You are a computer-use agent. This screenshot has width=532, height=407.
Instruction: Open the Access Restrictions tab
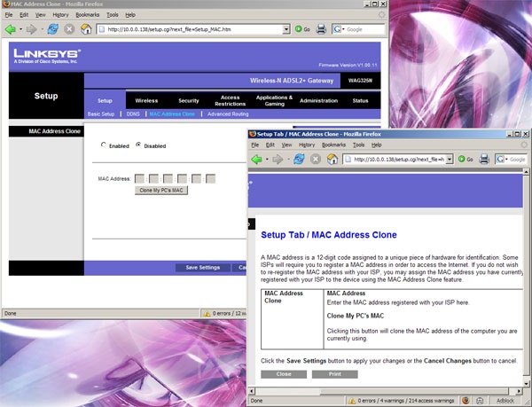coord(230,101)
